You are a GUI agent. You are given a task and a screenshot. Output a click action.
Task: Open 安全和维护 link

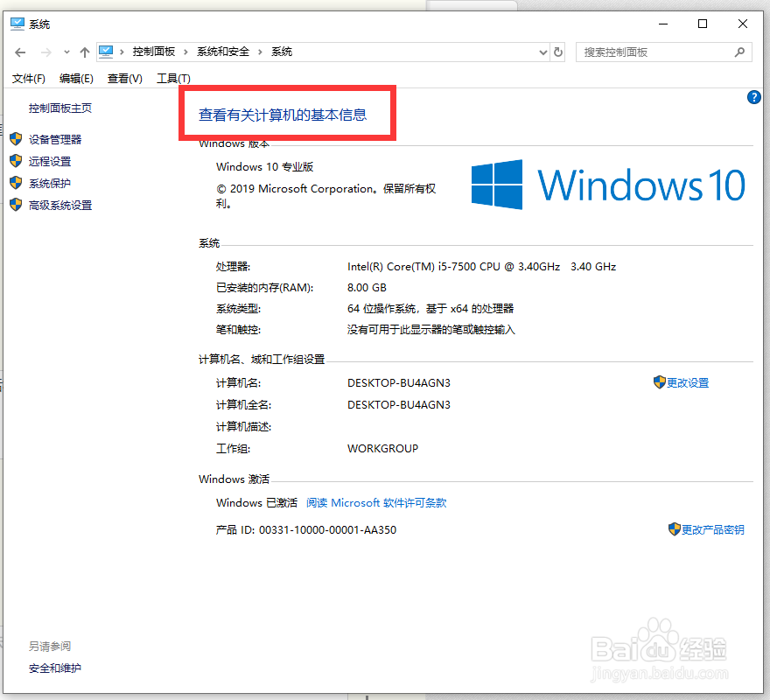[55, 668]
